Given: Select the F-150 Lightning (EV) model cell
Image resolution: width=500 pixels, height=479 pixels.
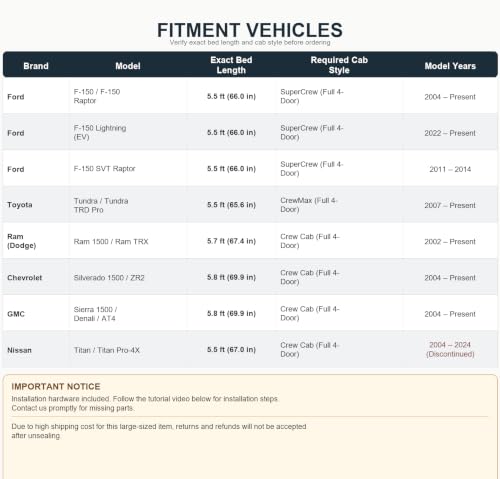Looking at the screenshot, I should pyautogui.click(x=100, y=133).
